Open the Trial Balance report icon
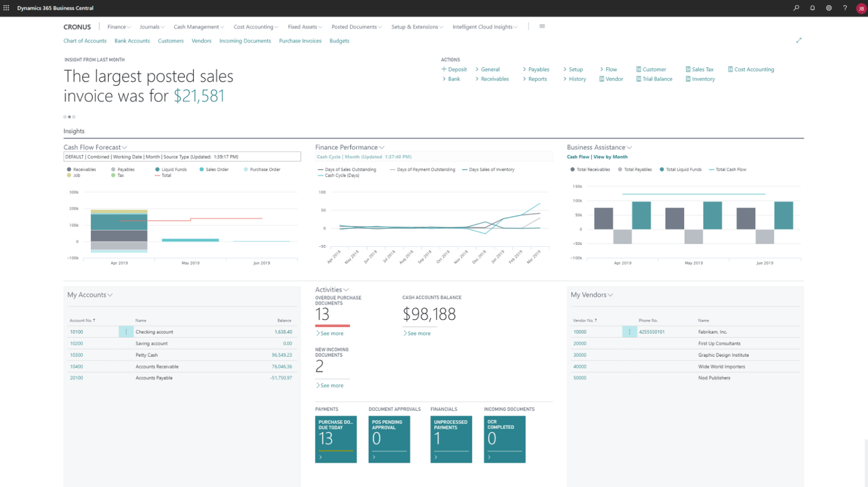Image resolution: width=868 pixels, height=487 pixels. coord(654,79)
